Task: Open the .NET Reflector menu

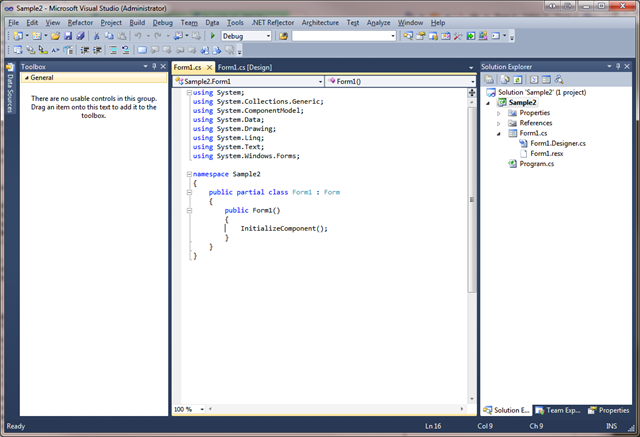Action: [x=273, y=22]
